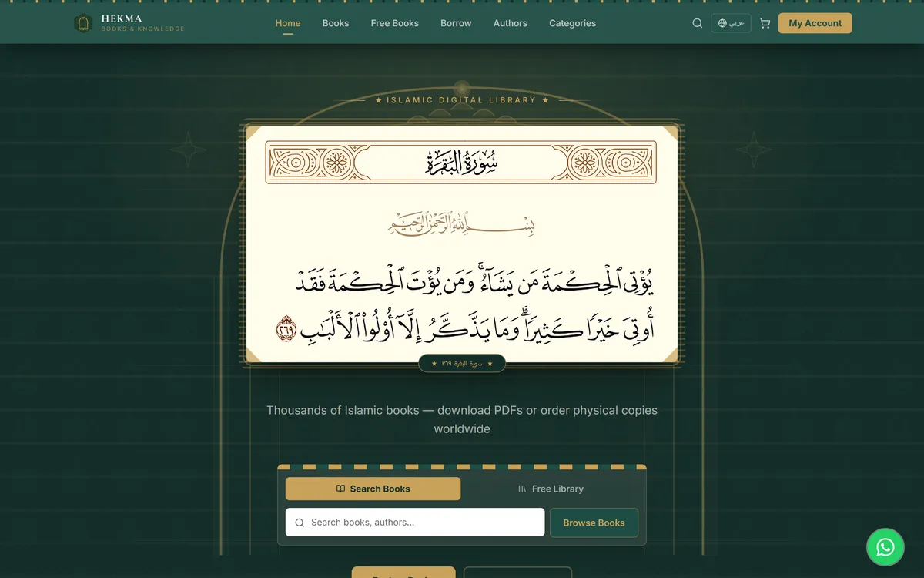Go to Home nav item
This screenshot has height=578, width=924.
tap(288, 23)
